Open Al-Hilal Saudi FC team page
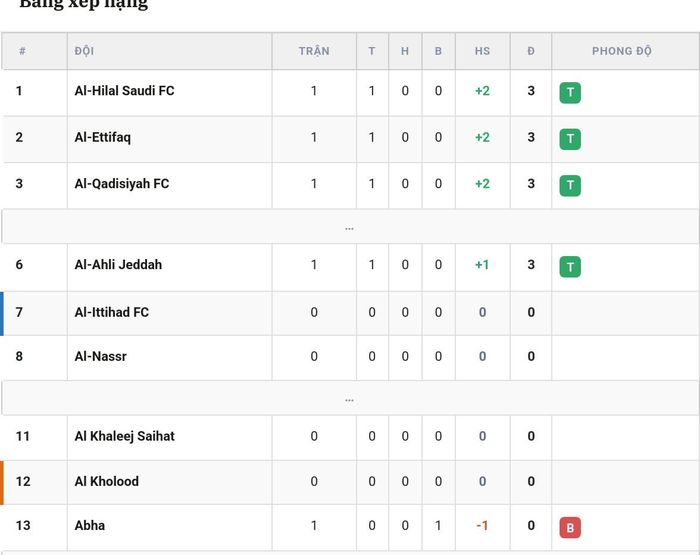This screenshot has height=555, width=700. tap(125, 91)
